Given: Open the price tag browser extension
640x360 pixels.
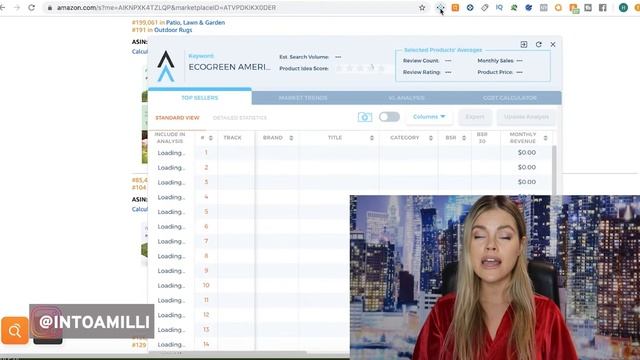Looking at the screenshot, I should [484, 7].
